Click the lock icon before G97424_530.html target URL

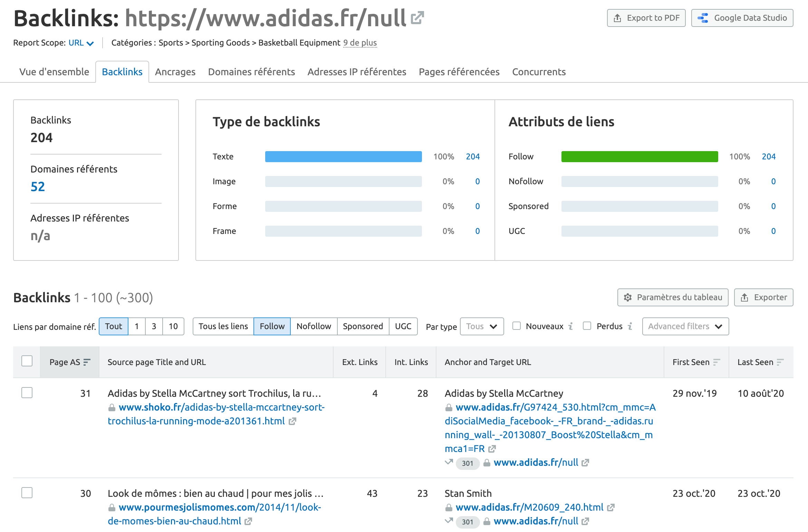449,408
